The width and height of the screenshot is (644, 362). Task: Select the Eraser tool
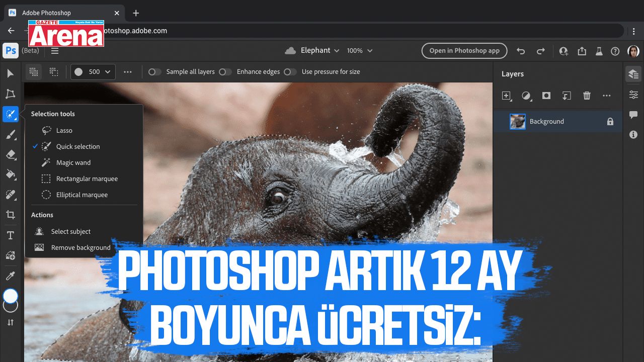coord(11,155)
